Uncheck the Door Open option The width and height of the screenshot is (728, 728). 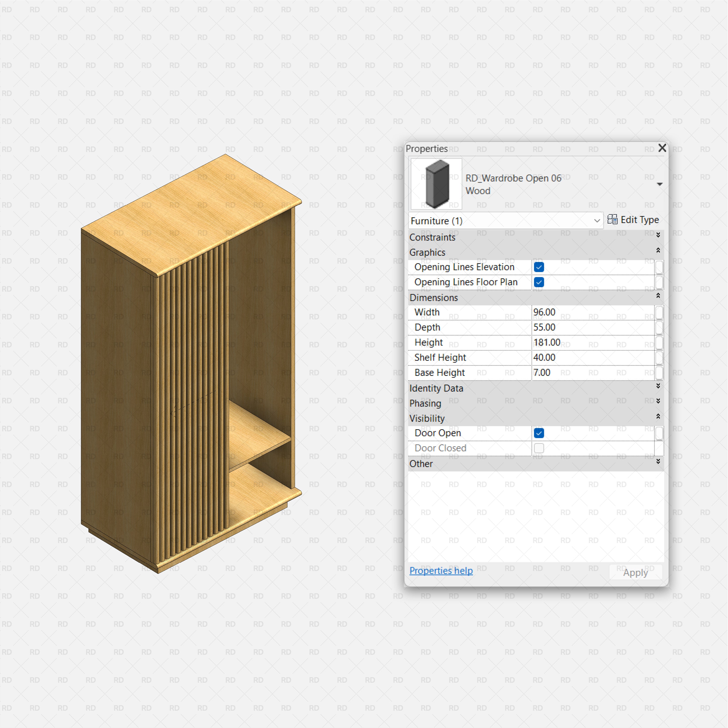tap(539, 433)
